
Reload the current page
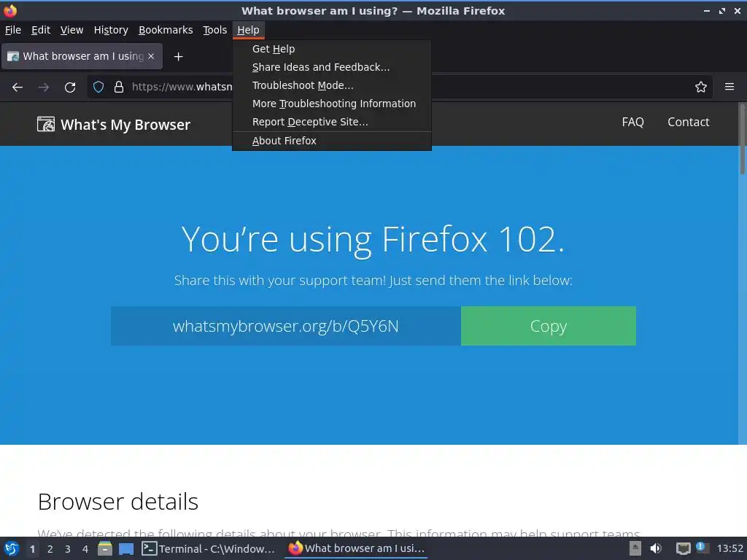coord(70,87)
